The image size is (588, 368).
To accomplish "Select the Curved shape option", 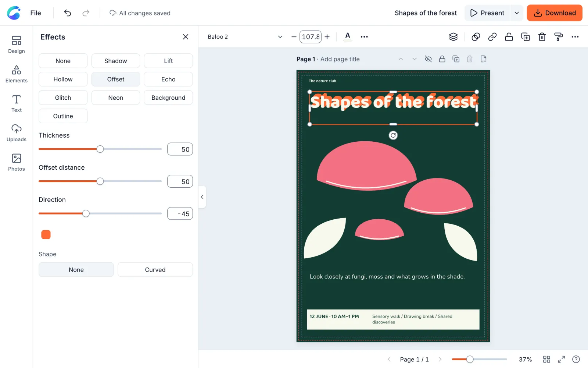I will (x=155, y=270).
